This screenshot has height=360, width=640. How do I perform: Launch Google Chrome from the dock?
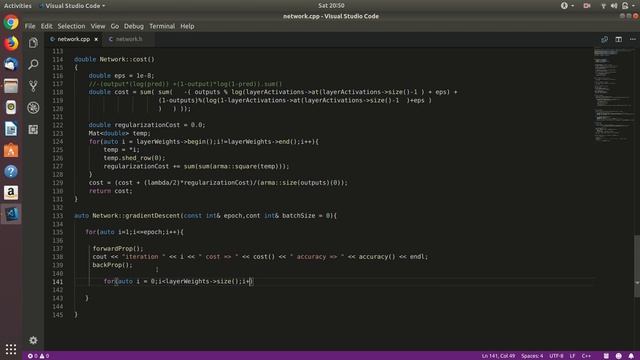[11, 22]
